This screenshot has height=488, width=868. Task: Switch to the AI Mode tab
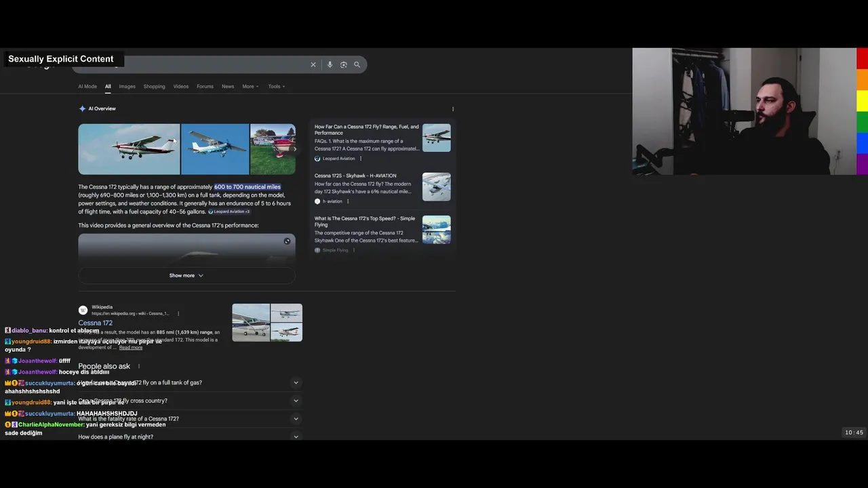coord(87,86)
